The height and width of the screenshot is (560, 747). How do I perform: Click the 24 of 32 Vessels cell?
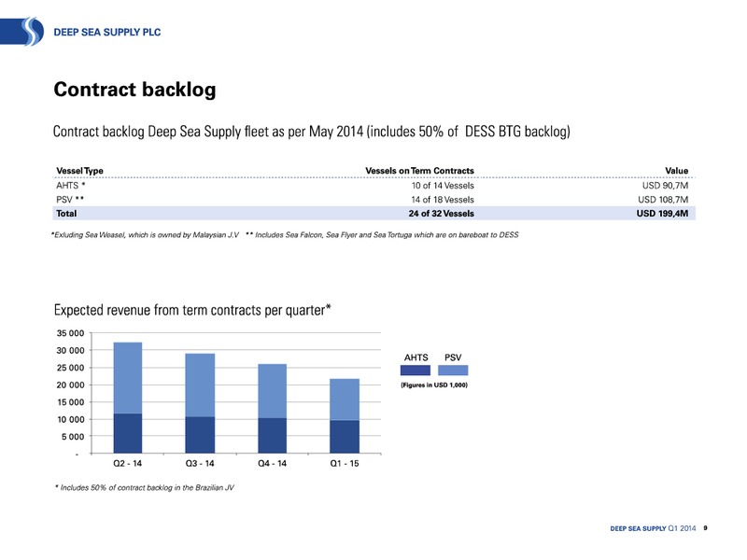(442, 214)
